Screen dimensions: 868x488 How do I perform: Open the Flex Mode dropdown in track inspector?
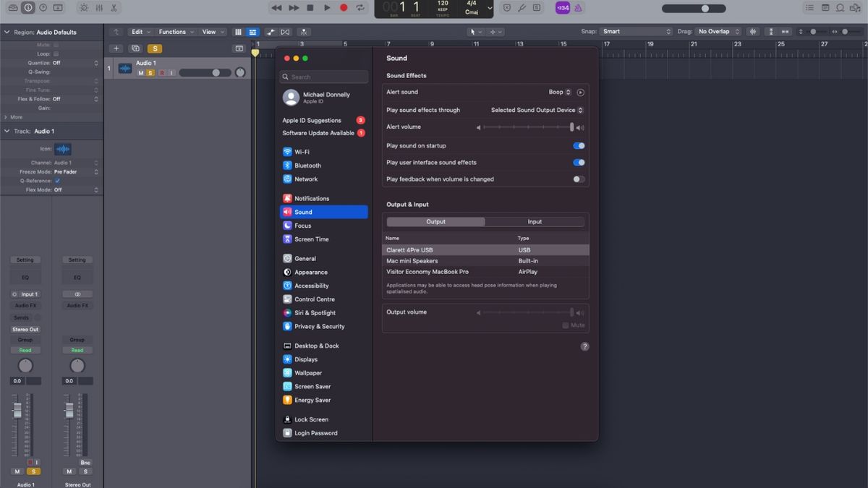click(x=72, y=188)
